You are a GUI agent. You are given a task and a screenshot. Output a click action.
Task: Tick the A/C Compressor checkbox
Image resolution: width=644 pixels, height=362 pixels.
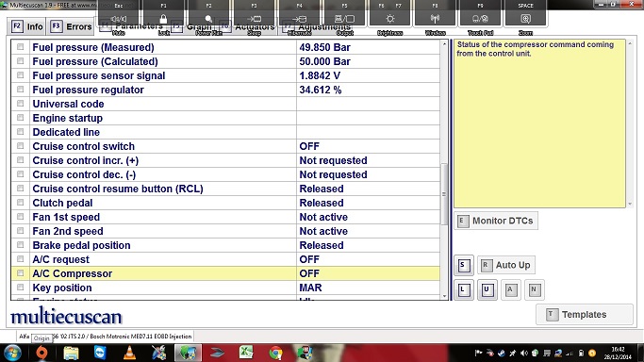tap(20, 273)
